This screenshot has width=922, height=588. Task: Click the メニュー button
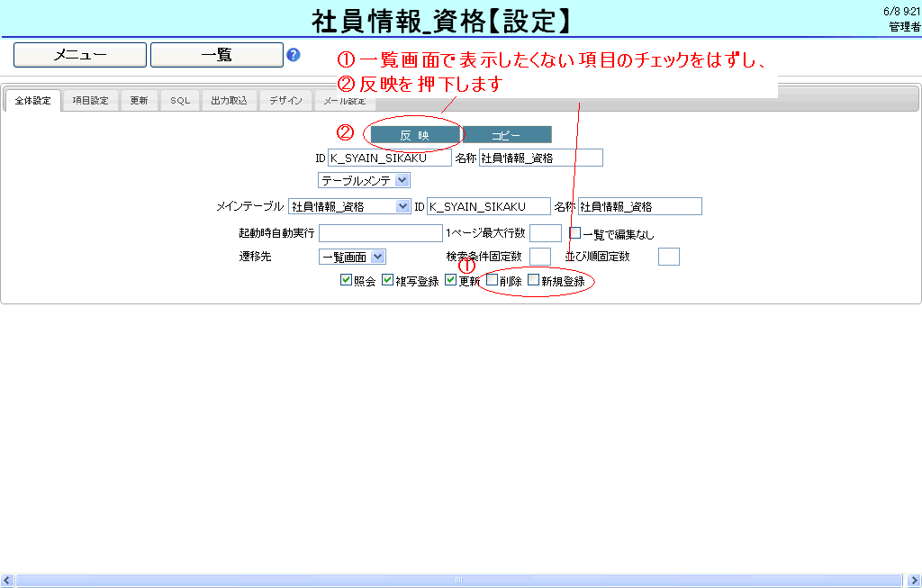79,55
